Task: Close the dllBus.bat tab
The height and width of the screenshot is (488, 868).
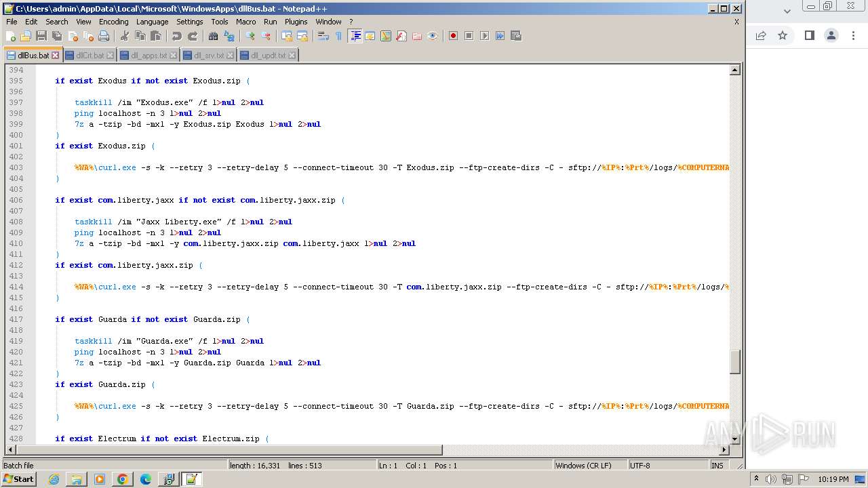Action: click(x=56, y=56)
